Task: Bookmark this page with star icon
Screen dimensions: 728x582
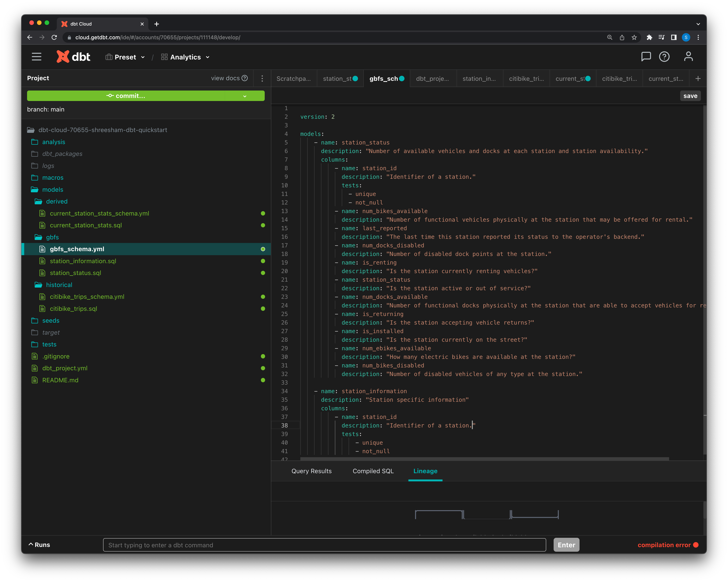Action: pos(634,38)
